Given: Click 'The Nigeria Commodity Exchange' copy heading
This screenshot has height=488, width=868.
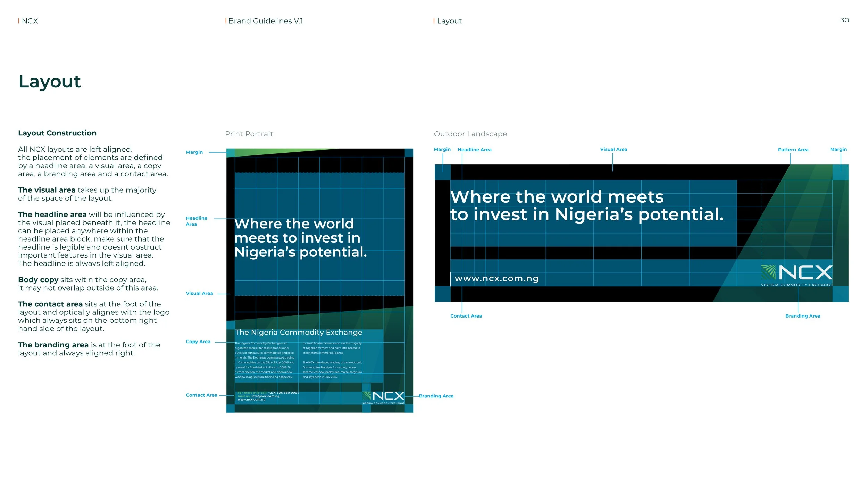Looking at the screenshot, I should coord(299,333).
